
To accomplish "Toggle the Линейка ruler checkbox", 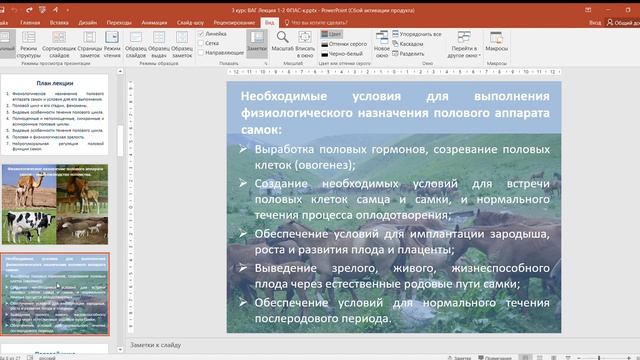I will pyautogui.click(x=201, y=34).
